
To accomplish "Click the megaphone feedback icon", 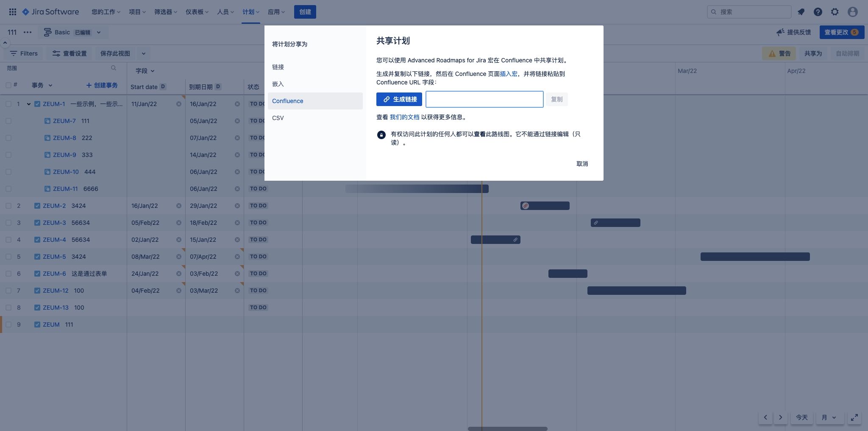I will click(x=780, y=32).
